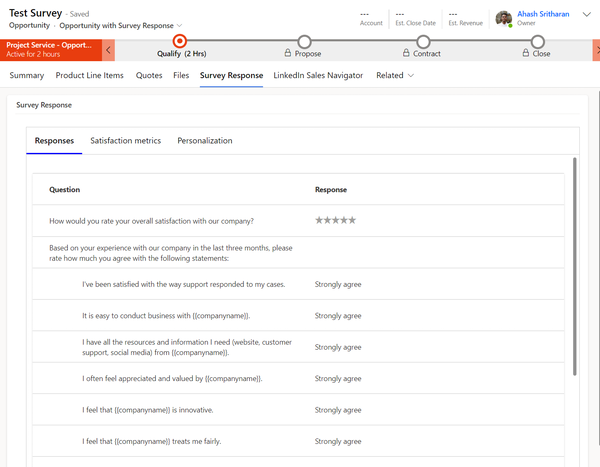This screenshot has height=467, width=600.
Task: Click the Propose stage label
Action: click(x=308, y=54)
